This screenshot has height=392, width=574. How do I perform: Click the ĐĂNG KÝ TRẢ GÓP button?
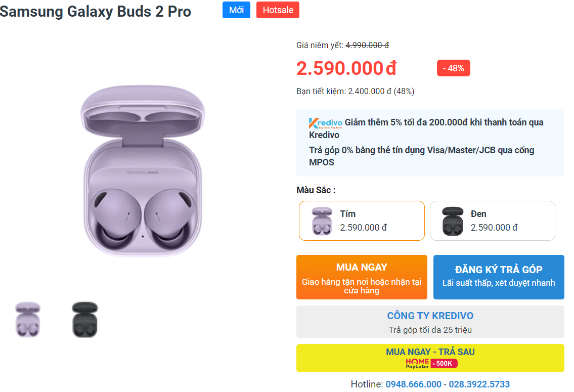pyautogui.click(x=499, y=277)
